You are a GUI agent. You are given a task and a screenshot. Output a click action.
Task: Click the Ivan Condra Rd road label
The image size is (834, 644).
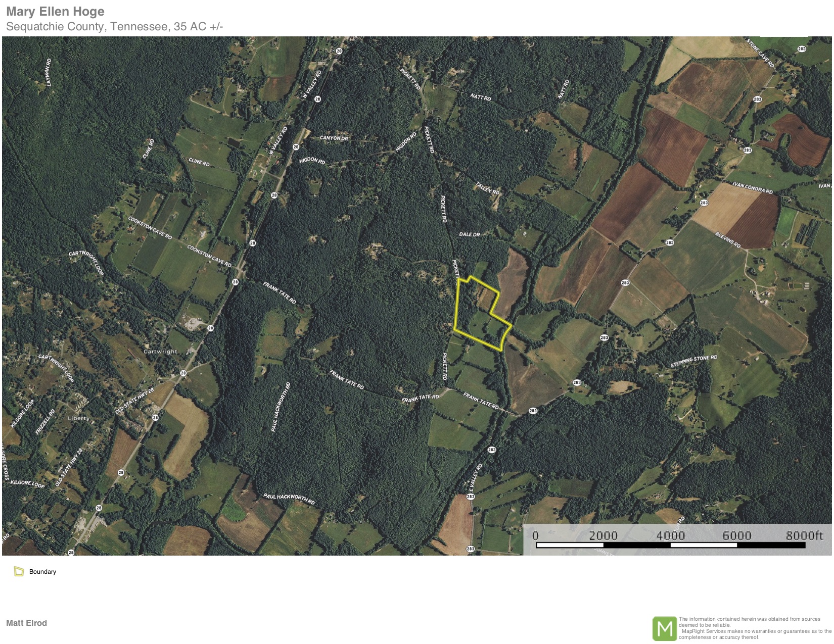752,188
